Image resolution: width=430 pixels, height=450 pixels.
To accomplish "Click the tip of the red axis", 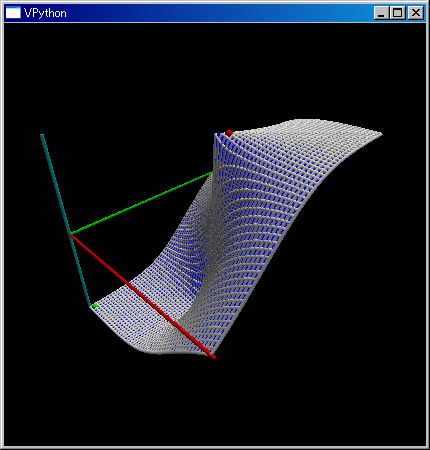I will tap(213, 357).
